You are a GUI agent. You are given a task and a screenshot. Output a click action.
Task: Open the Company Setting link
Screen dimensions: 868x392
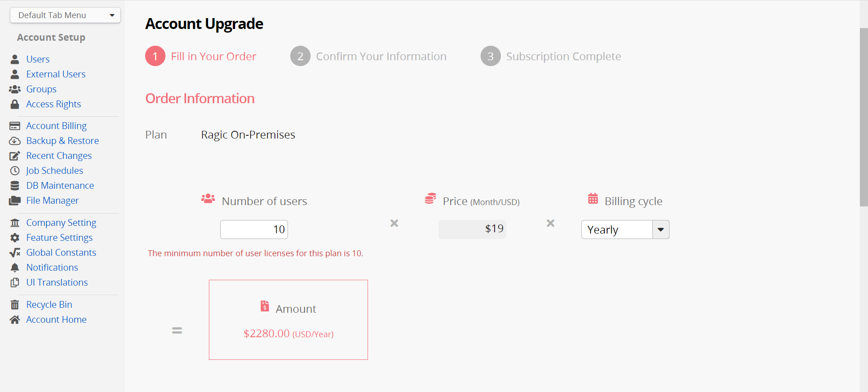pos(61,223)
